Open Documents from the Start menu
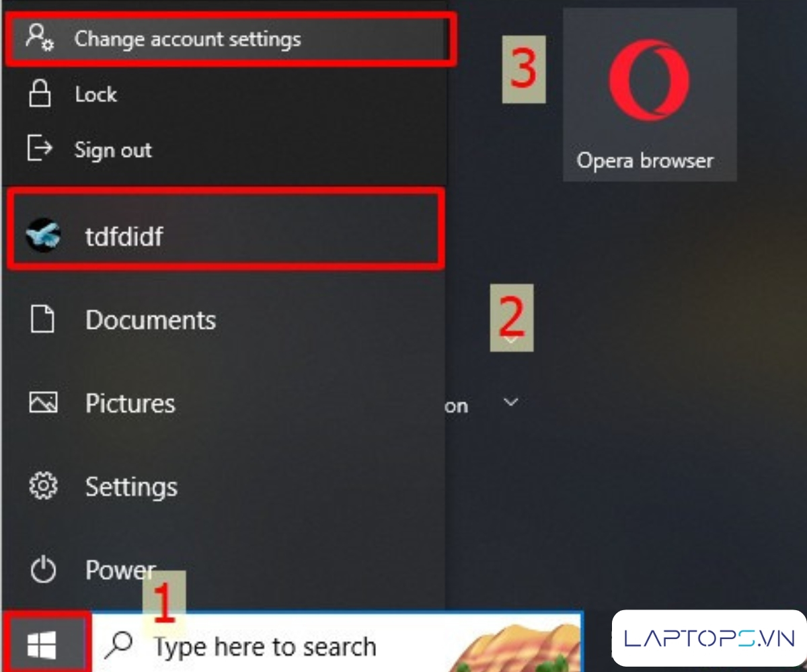 [x=151, y=320]
